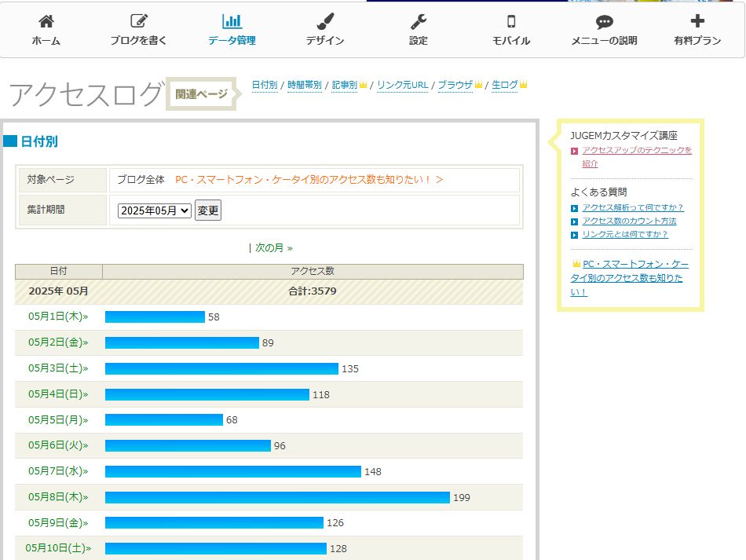Open the write blog pencil icon
This screenshot has height=560, width=746.
point(139,22)
